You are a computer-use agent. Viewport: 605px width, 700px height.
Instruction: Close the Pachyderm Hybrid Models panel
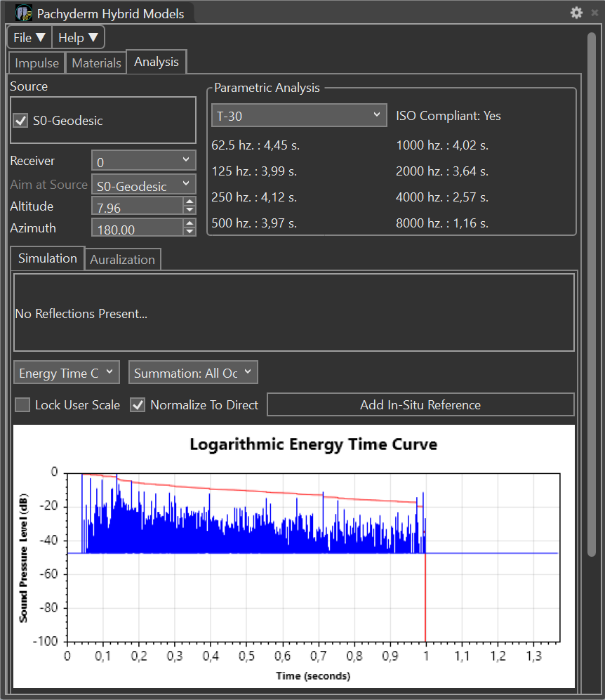coord(594,13)
